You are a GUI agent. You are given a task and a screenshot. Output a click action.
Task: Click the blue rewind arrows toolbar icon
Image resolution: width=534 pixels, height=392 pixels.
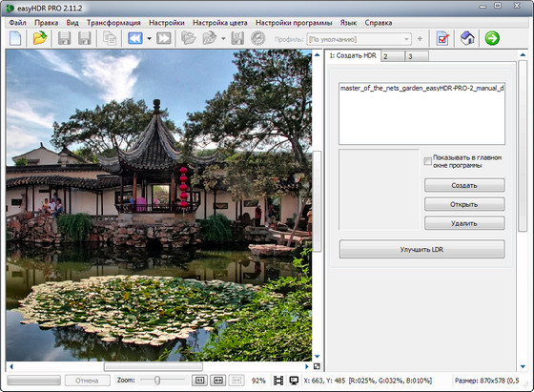coord(135,38)
